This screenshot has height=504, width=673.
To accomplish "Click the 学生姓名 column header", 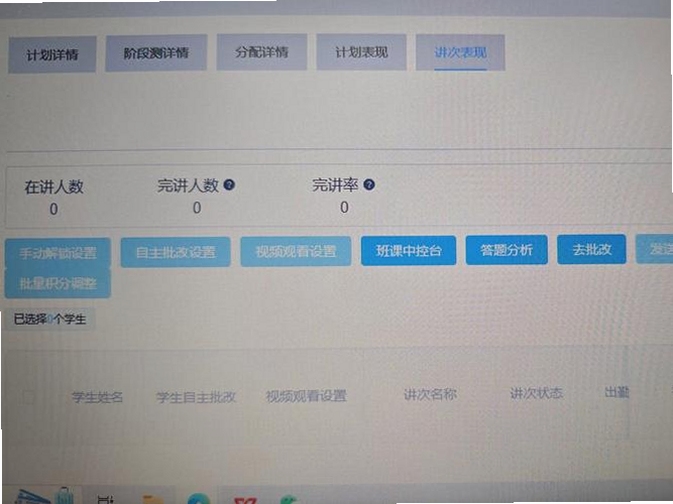I will (x=97, y=397).
